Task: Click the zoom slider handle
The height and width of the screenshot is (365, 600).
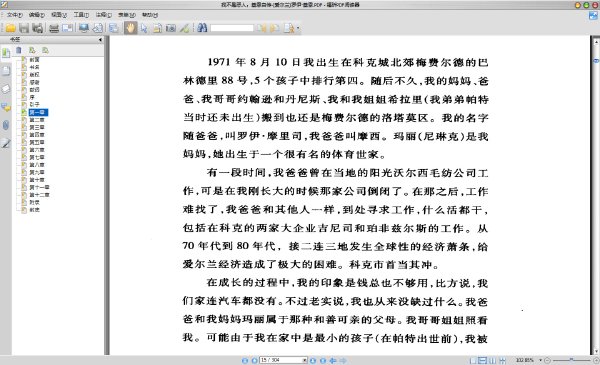Action: click(571, 360)
